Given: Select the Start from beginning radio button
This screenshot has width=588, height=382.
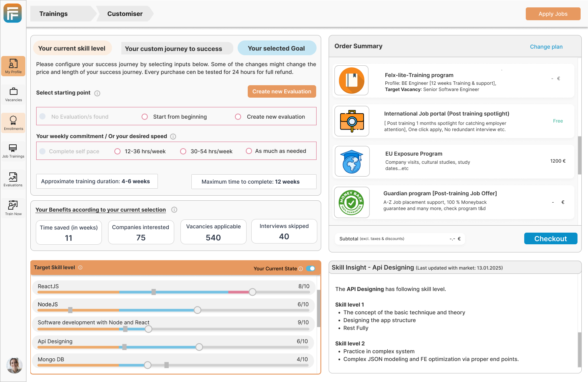Looking at the screenshot, I should tap(145, 116).
